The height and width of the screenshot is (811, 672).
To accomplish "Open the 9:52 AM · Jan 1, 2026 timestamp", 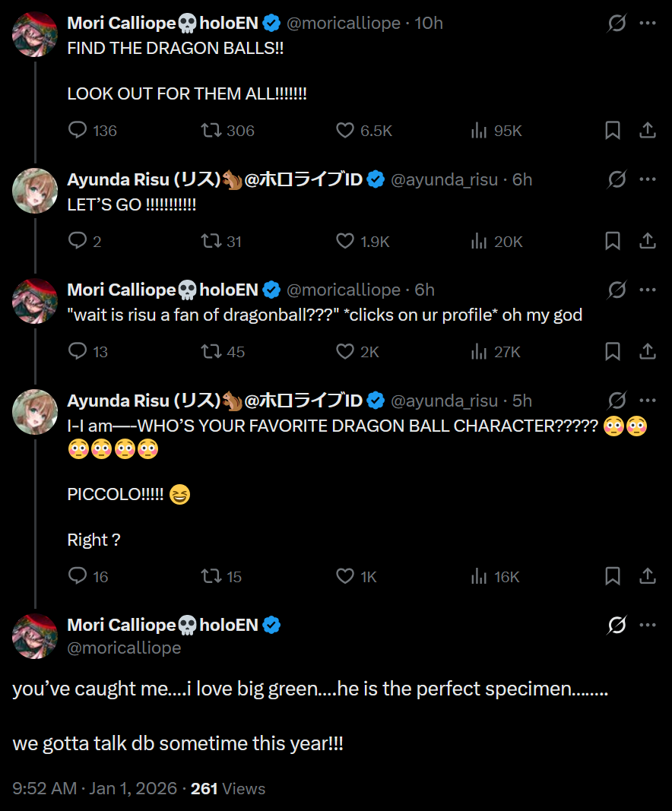I will [94, 788].
